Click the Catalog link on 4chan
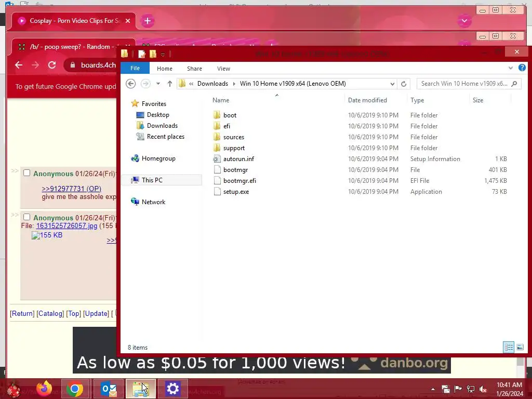Image resolution: width=532 pixels, height=399 pixels. pos(50,313)
